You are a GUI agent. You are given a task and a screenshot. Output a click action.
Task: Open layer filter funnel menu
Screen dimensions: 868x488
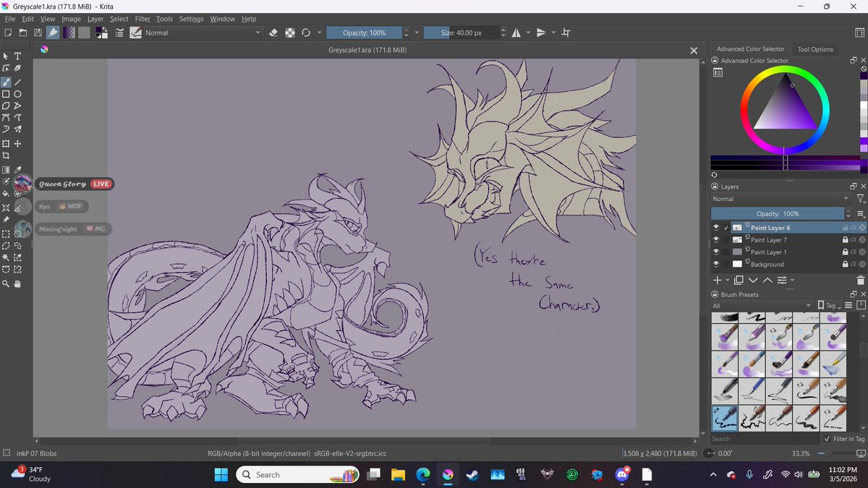[860, 199]
